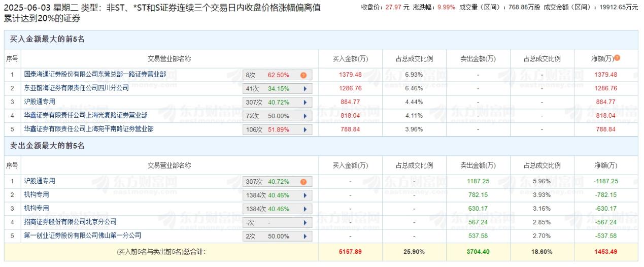Click the orange icon in the 国泰海通证券 row badge

(x=303, y=75)
